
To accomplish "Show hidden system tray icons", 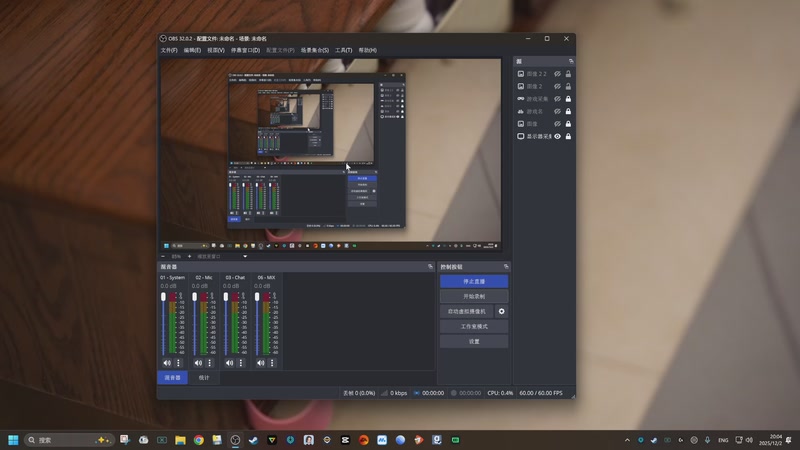I will coord(627,440).
